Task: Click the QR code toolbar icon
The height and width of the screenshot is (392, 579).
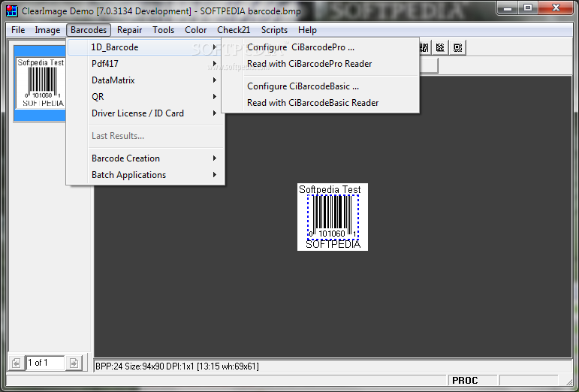Action: (457, 47)
